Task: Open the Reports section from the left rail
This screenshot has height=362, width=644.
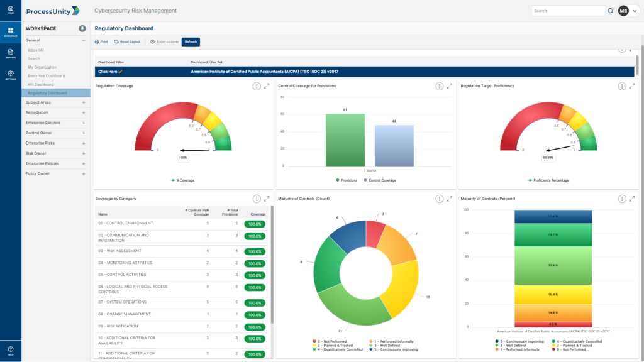Action: point(9,55)
